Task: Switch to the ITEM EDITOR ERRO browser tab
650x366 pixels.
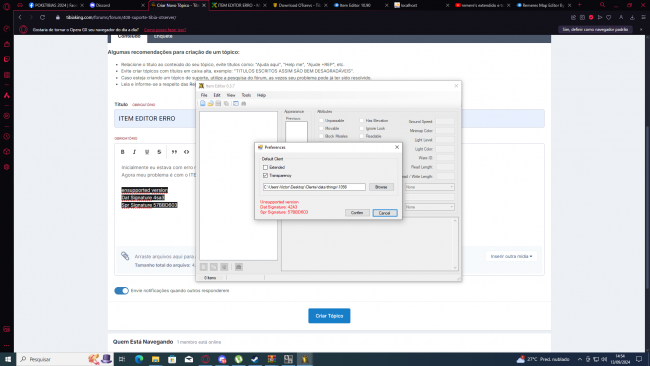Action: 239,5
